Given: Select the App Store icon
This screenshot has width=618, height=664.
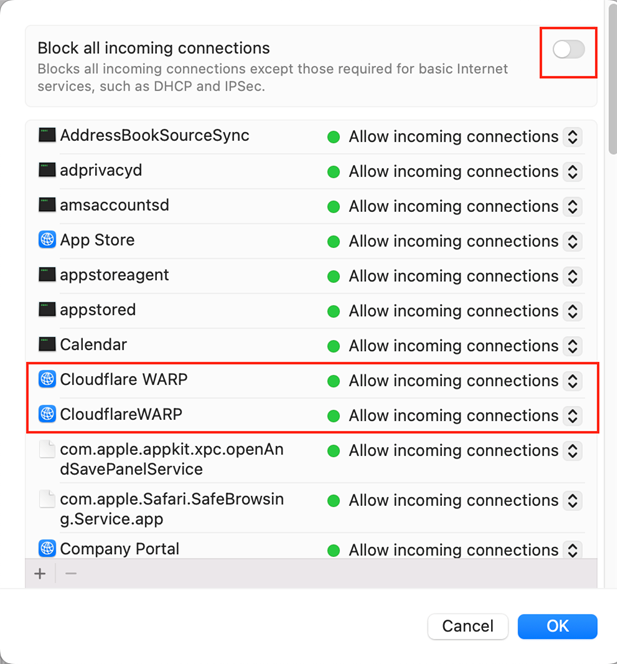Looking at the screenshot, I should (x=47, y=240).
